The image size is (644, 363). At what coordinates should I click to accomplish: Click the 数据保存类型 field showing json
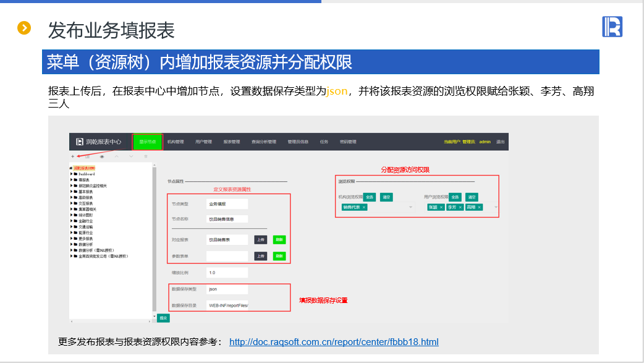(227, 289)
